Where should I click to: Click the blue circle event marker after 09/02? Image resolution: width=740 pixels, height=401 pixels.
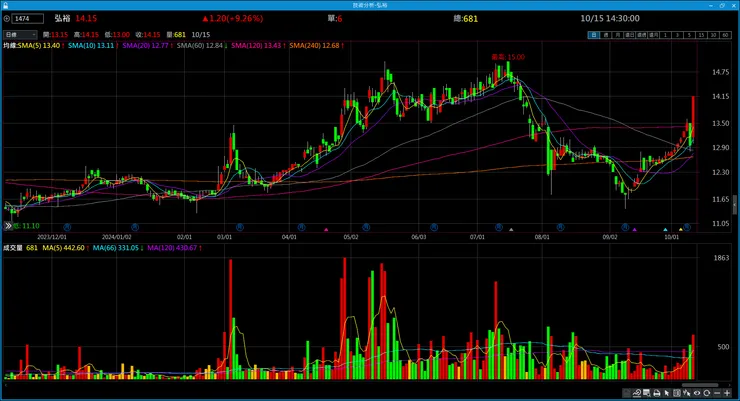point(625,227)
